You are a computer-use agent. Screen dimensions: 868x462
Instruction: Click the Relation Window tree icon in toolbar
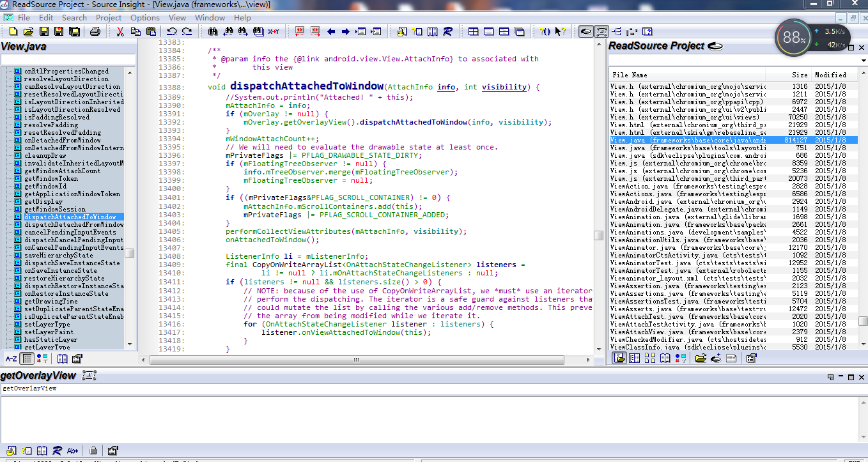coord(617,31)
